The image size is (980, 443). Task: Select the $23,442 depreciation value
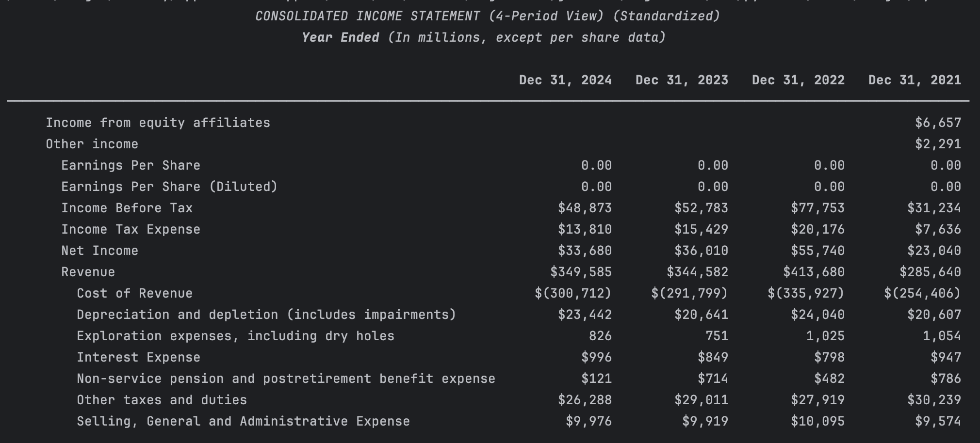[x=585, y=315]
